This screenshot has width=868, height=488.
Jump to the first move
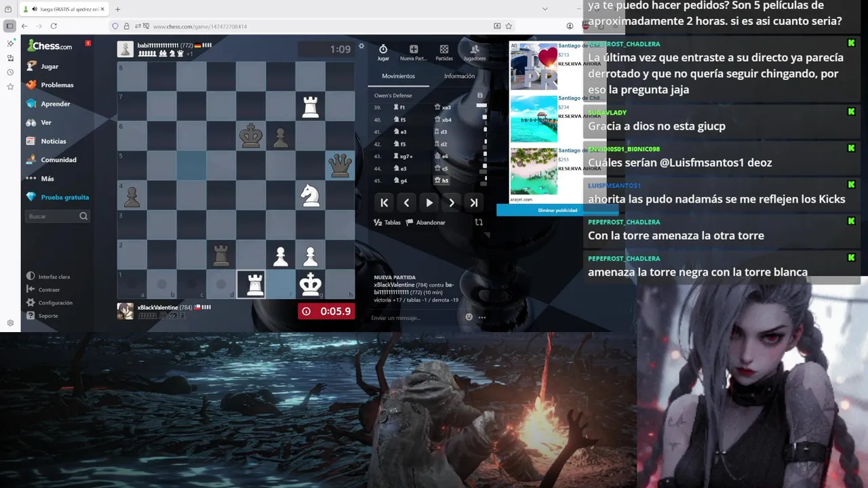coord(384,203)
